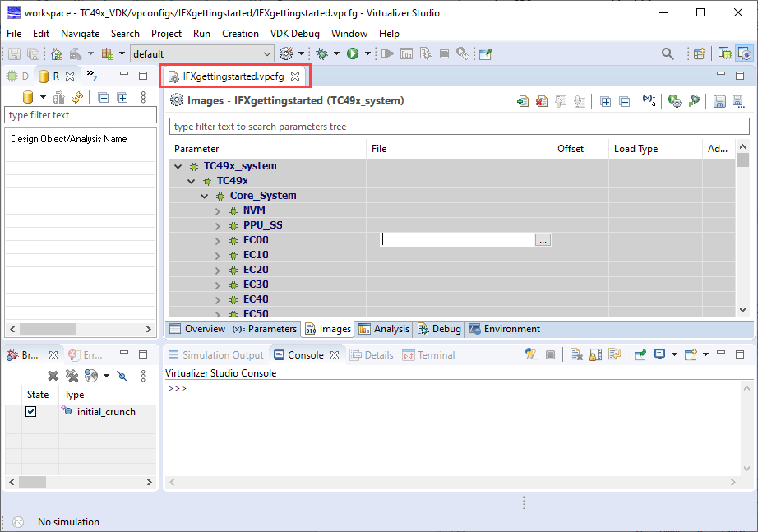758x532 pixels.
Task: Click the browse '...' button in EC00 row
Action: coord(543,240)
